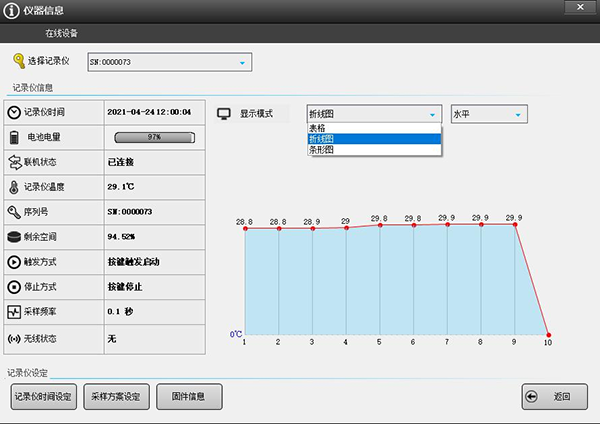Click the 记录仪时间设定 button
Image resolution: width=600 pixels, height=424 pixels.
tap(44, 397)
